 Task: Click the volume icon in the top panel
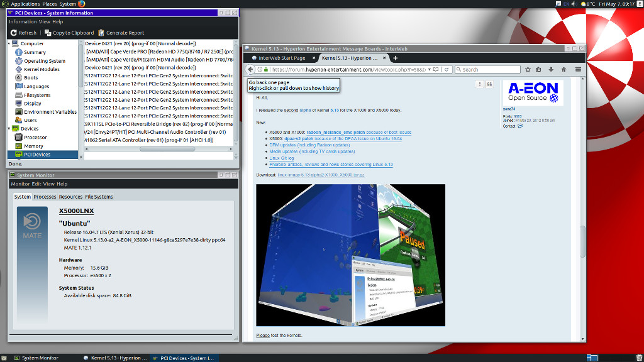coord(574,4)
